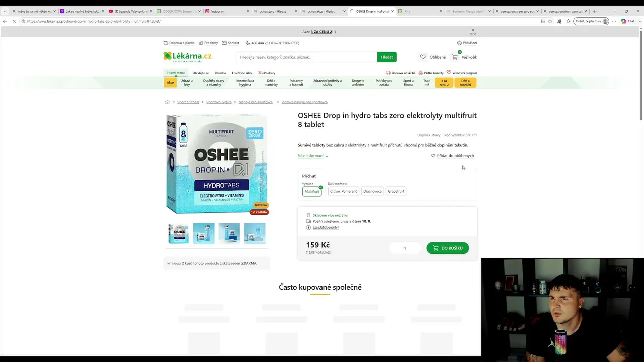Select the Grapefruit flavor
The height and width of the screenshot is (362, 644).
tap(396, 191)
